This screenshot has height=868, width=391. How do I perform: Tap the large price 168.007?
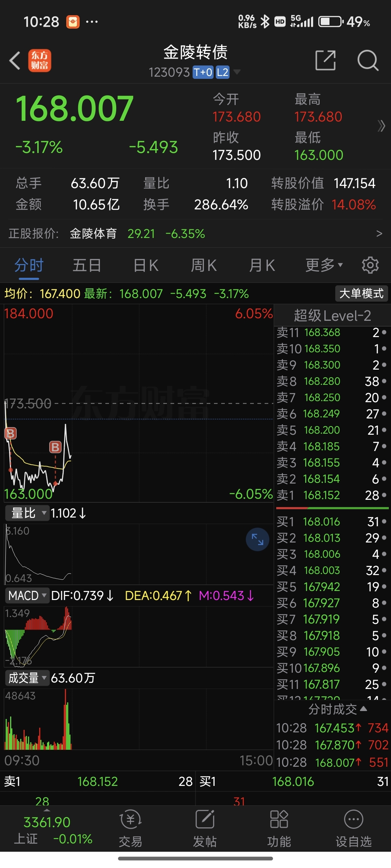74,108
